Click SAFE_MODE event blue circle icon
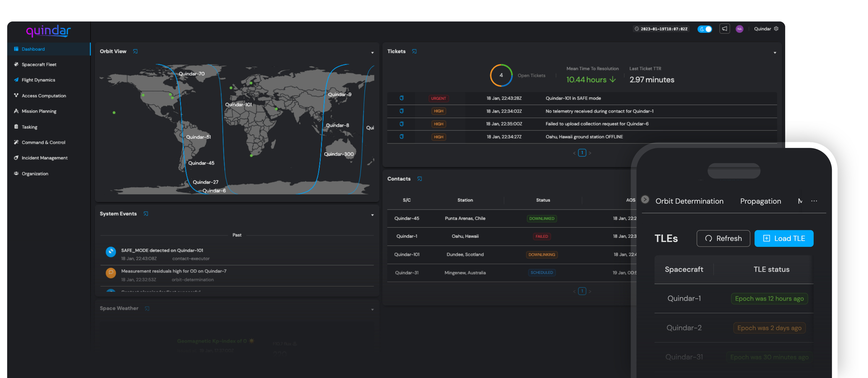 coord(111,252)
